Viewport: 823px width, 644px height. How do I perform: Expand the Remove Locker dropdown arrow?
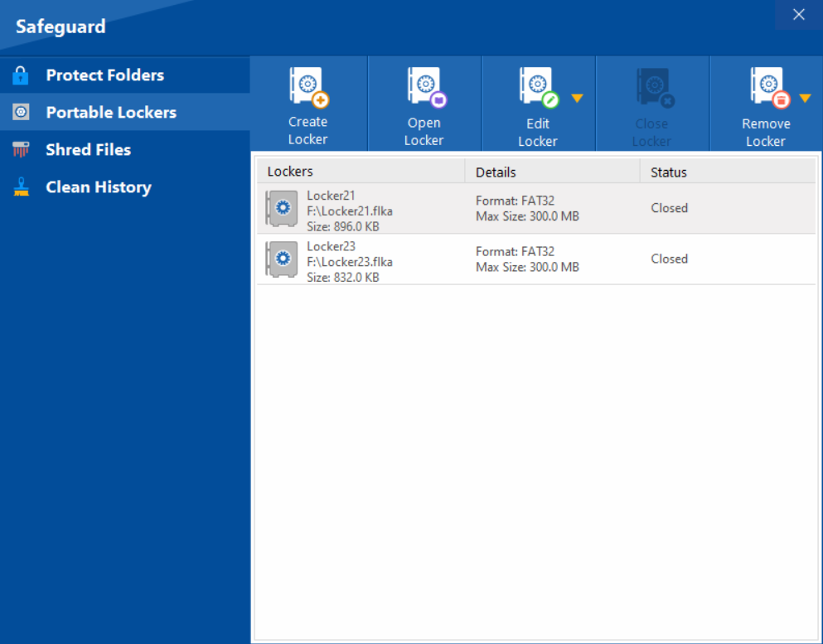(x=805, y=98)
